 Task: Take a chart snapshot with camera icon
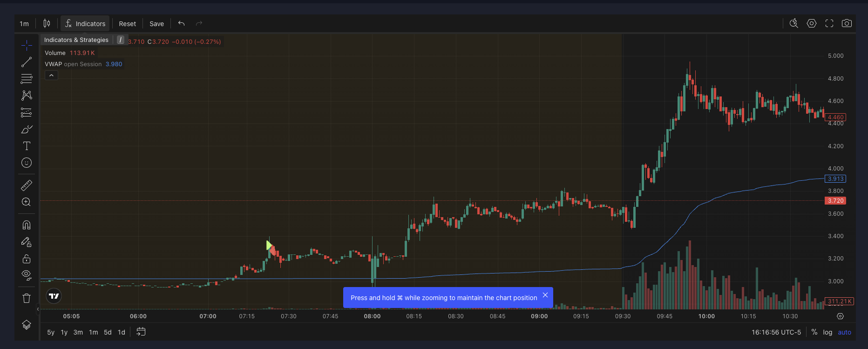pyautogui.click(x=847, y=23)
